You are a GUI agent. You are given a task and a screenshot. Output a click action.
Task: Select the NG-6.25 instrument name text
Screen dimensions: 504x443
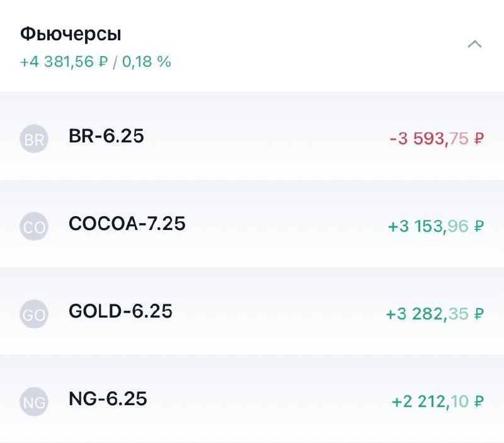coord(107,399)
